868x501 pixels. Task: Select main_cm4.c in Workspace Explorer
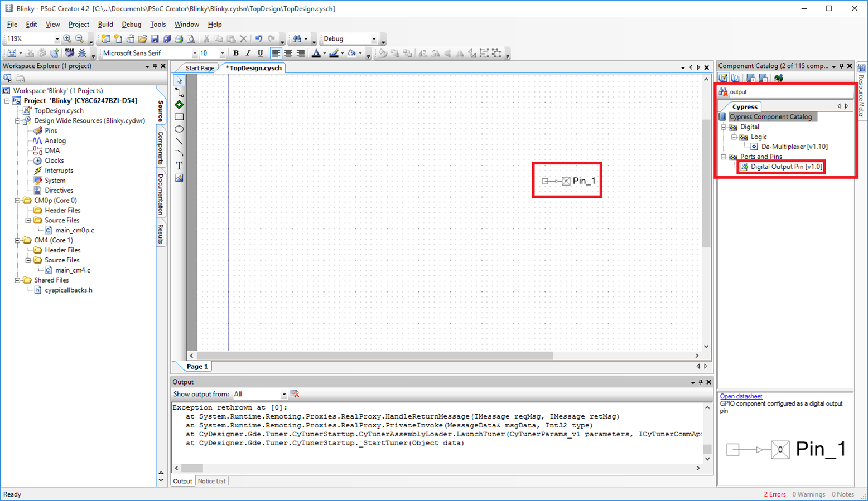(x=73, y=270)
